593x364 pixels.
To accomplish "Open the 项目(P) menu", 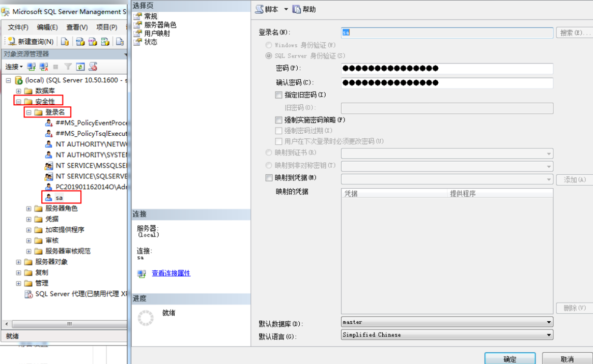I will tap(107, 27).
